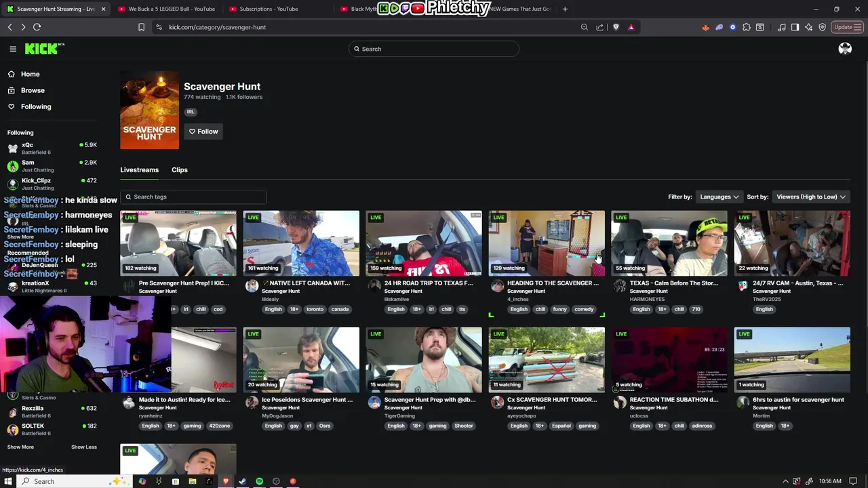This screenshot has width=868, height=488.
Task: Open Brave Shields lion icon
Action: tap(616, 27)
